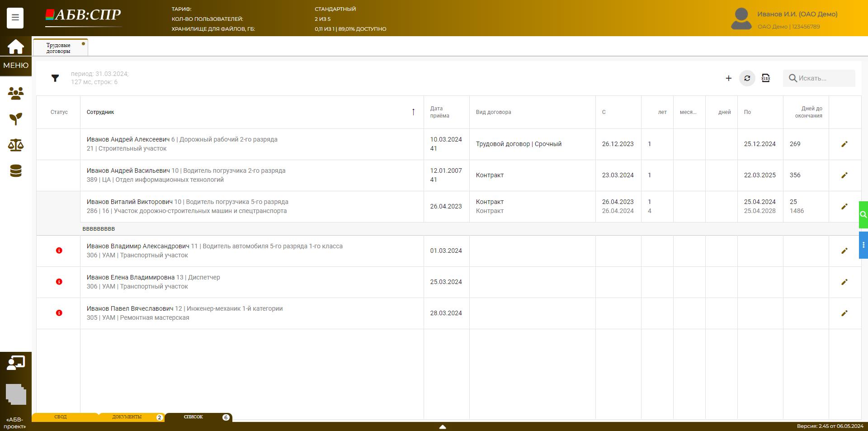
Task: Open the Трудовые договоры tab
Action: 59,48
